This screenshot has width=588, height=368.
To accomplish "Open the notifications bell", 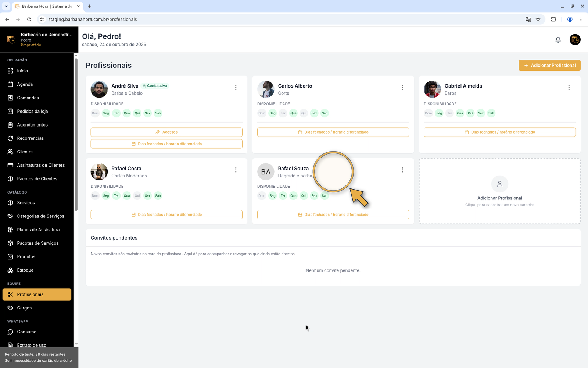I will pyautogui.click(x=558, y=40).
